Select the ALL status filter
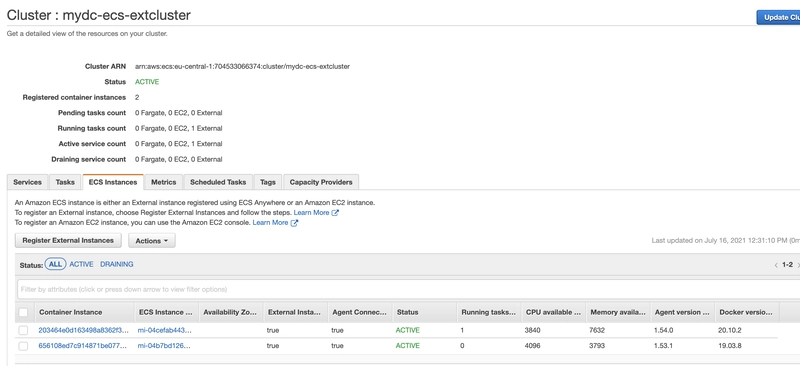Viewport: 800px width, 366px height. pyautogui.click(x=55, y=264)
